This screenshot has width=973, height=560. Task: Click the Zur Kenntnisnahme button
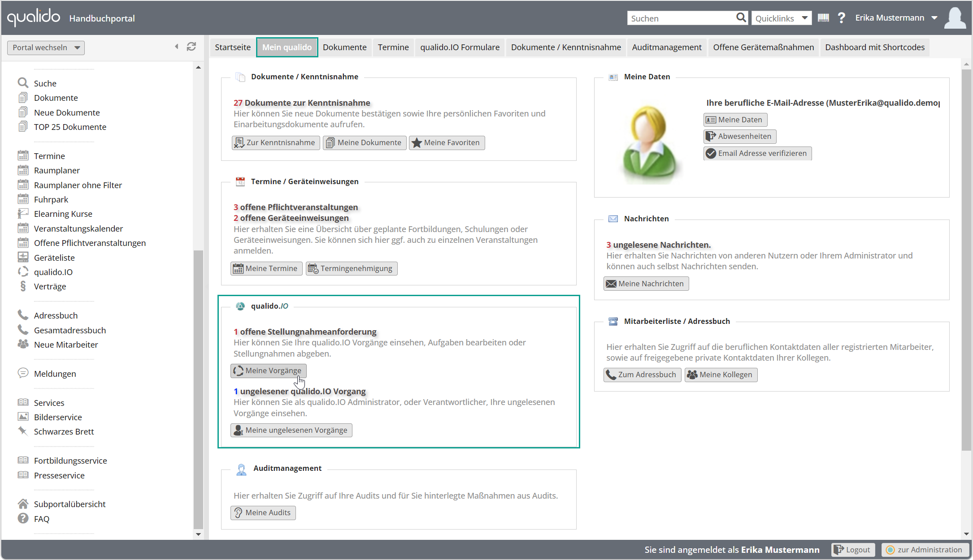point(276,142)
